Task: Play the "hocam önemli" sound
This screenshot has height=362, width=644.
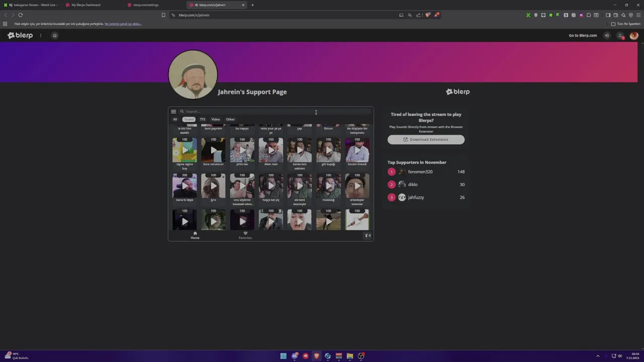Action: coord(357,150)
